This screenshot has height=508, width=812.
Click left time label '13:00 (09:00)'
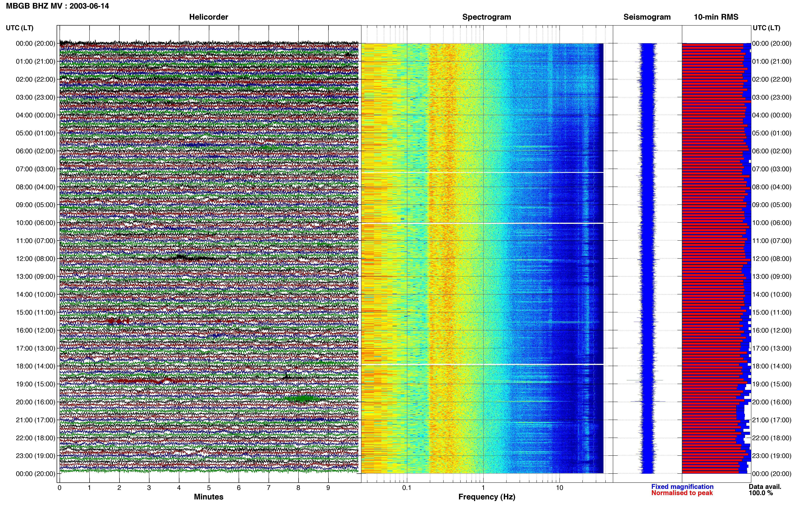tap(36, 277)
